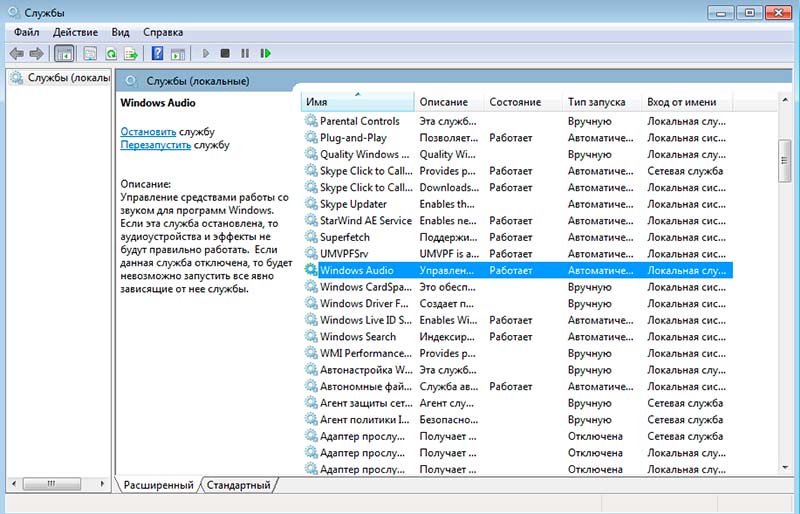Switch to the Стандартный tab
The image size is (800, 514).
(x=240, y=485)
